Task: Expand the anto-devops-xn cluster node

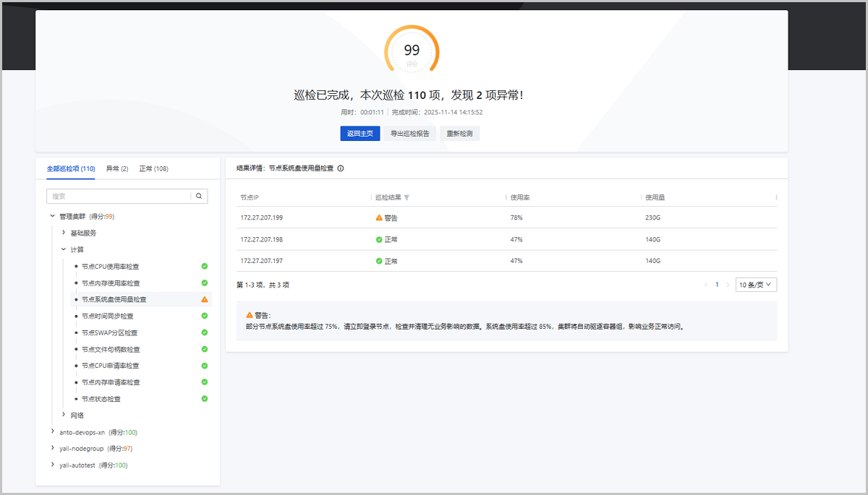Action: coord(52,431)
